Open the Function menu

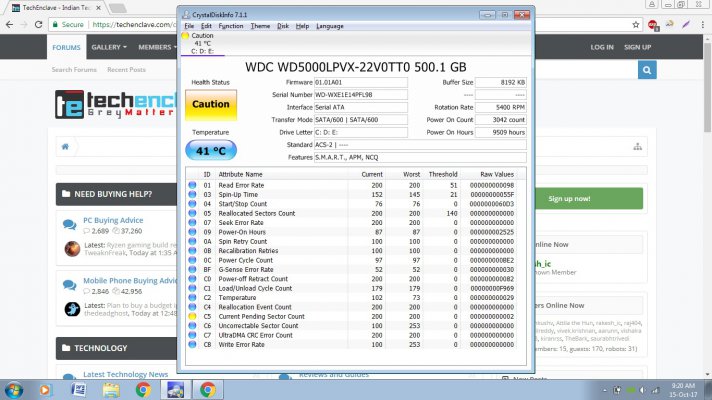(x=231, y=26)
